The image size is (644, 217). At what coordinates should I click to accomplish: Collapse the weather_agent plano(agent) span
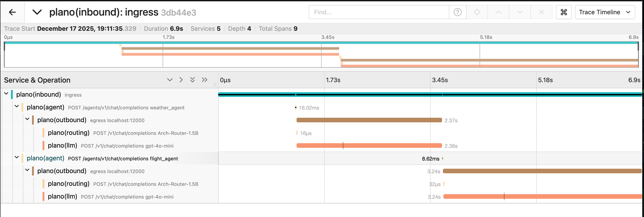[x=17, y=107]
